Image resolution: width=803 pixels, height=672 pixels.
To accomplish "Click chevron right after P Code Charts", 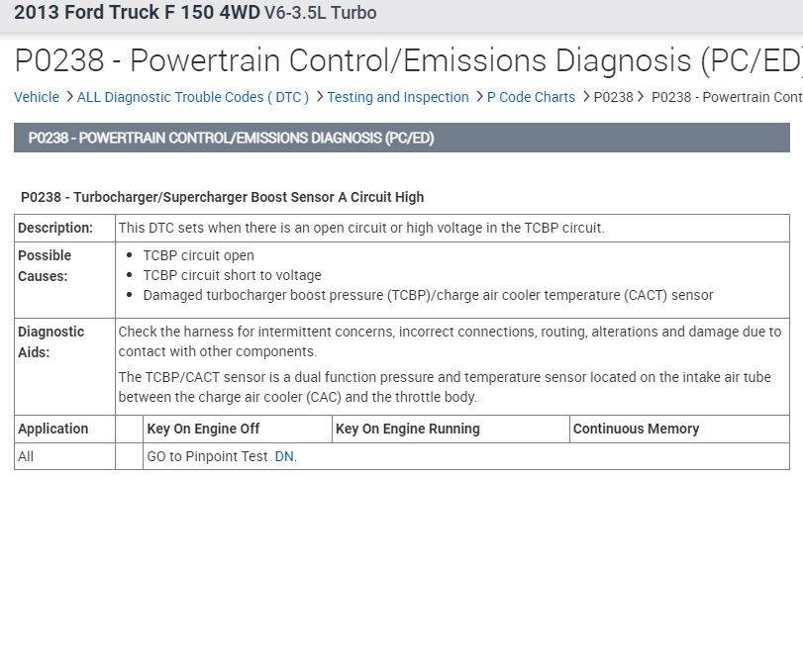I will click(586, 97).
